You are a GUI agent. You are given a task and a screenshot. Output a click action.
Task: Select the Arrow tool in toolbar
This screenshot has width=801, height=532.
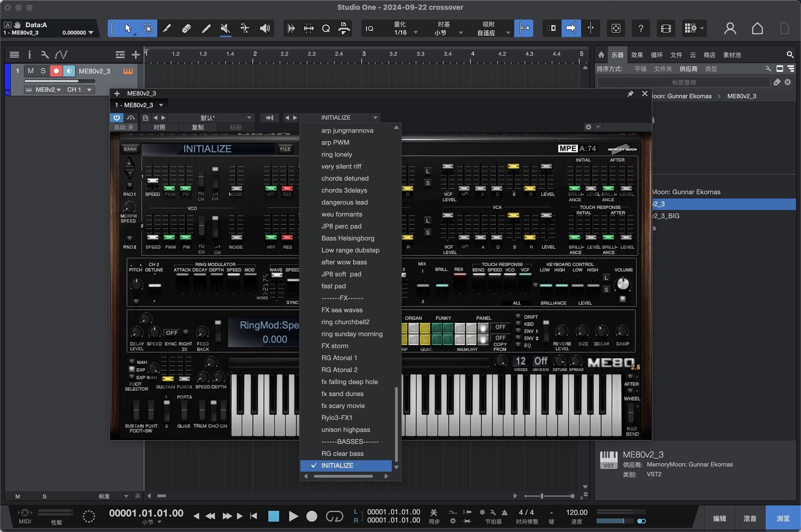[128, 28]
